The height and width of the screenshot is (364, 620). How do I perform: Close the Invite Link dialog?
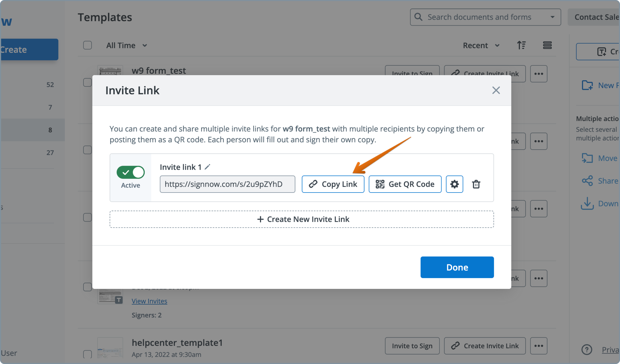[x=496, y=90]
